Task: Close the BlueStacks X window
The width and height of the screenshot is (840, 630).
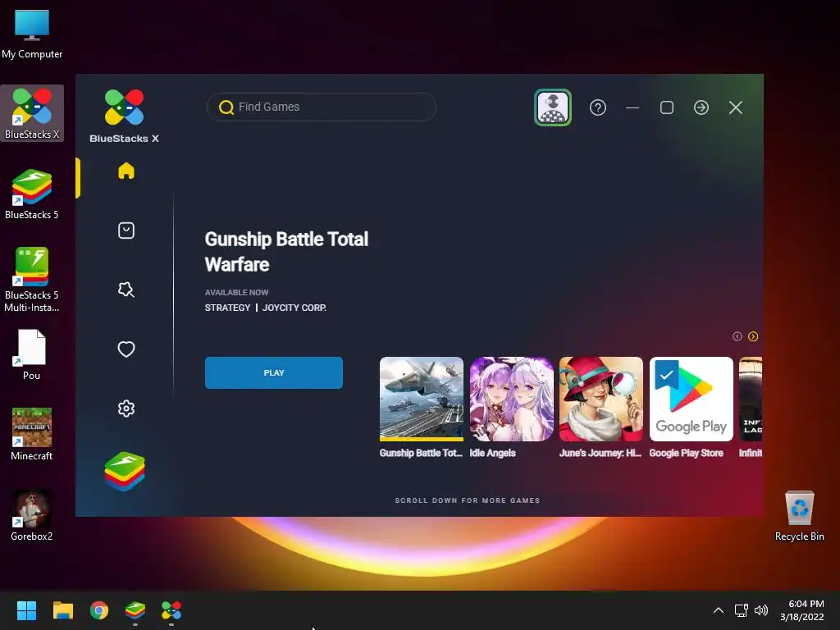Action: pyautogui.click(x=736, y=107)
